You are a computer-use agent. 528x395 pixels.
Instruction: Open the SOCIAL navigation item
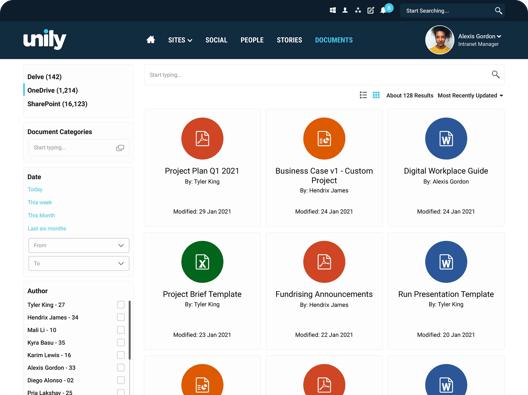(216, 40)
